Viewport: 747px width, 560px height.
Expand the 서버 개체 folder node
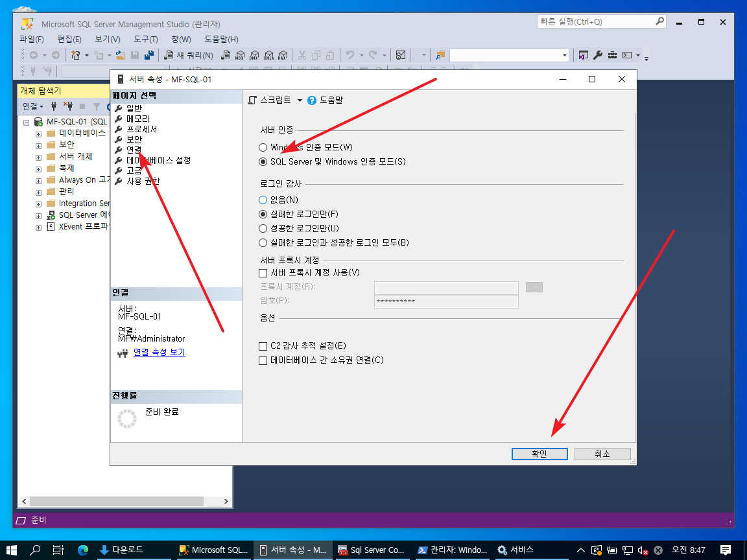(x=39, y=157)
